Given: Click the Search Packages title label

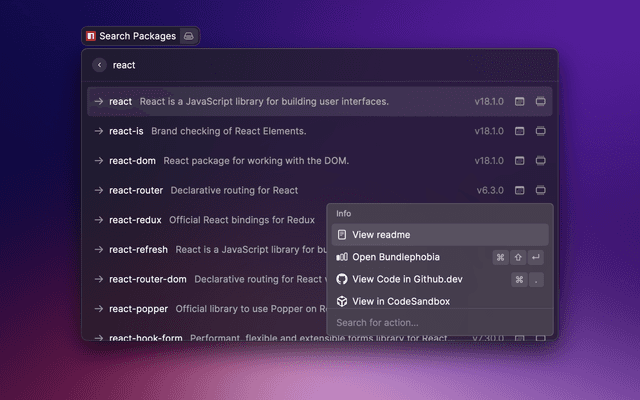Looking at the screenshot, I should [135, 36].
